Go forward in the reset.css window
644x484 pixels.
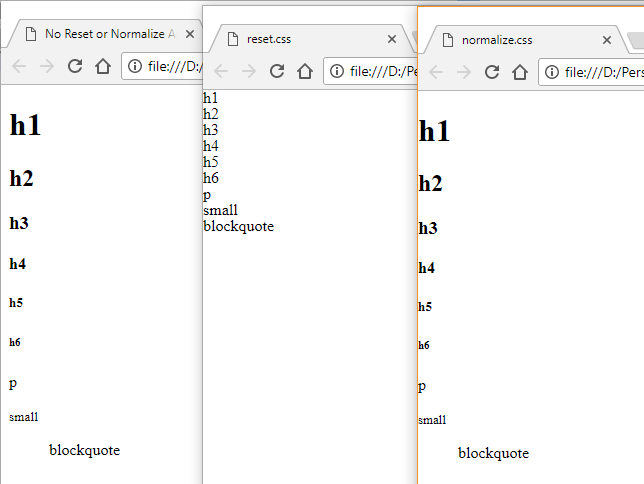[x=249, y=71]
